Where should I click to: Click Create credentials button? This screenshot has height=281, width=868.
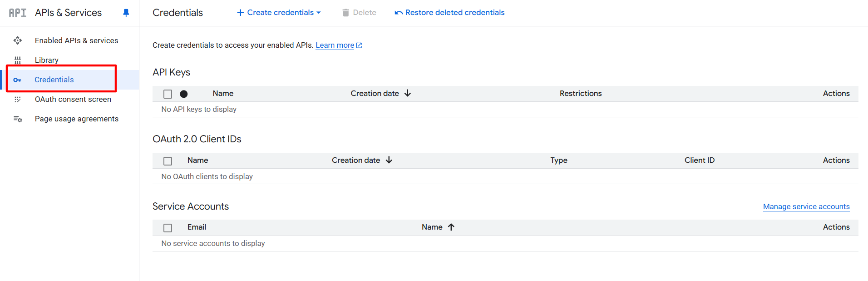(279, 13)
